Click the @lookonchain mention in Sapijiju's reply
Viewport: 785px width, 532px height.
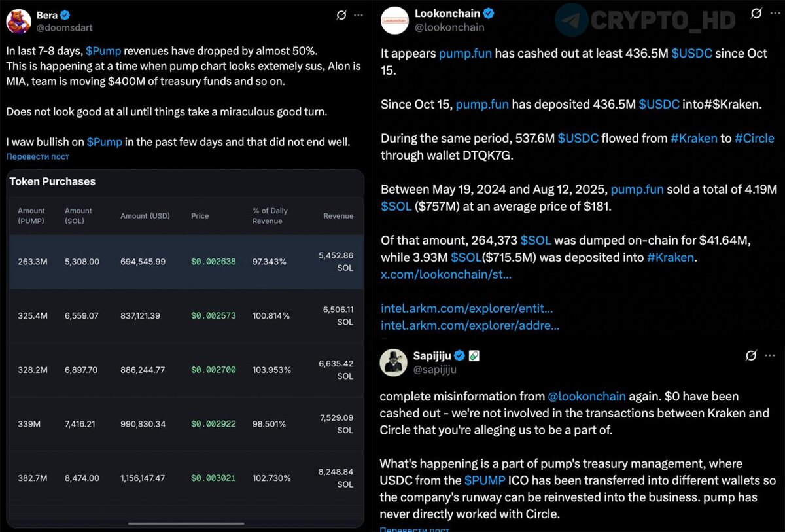[x=586, y=396]
